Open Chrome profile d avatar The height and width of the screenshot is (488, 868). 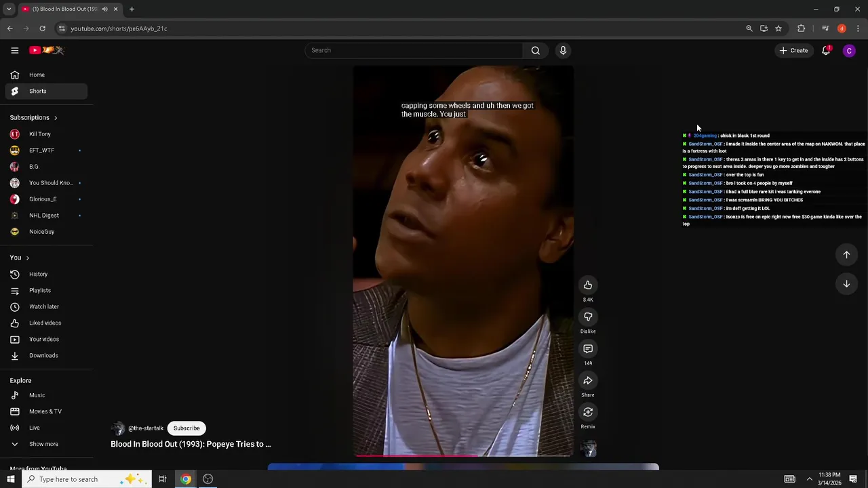842,28
